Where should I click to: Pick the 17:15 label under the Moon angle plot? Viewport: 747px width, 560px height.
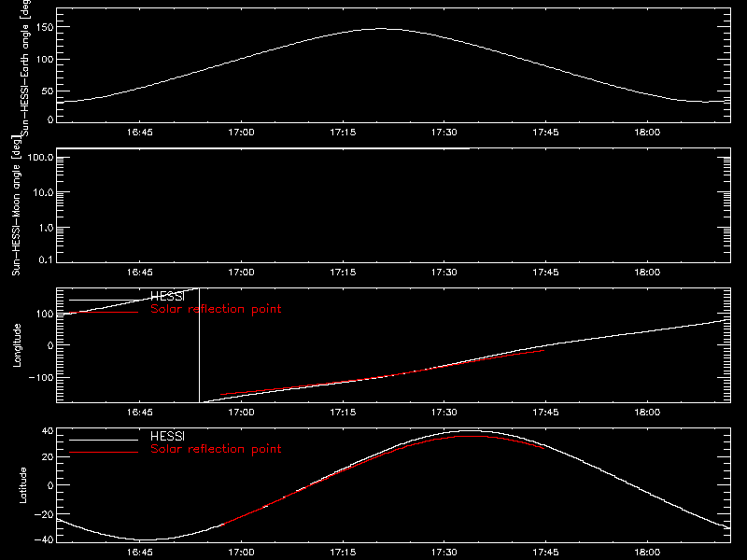343,273
